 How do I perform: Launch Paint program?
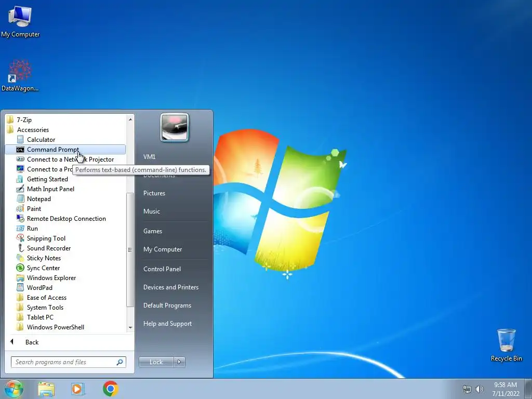34,209
